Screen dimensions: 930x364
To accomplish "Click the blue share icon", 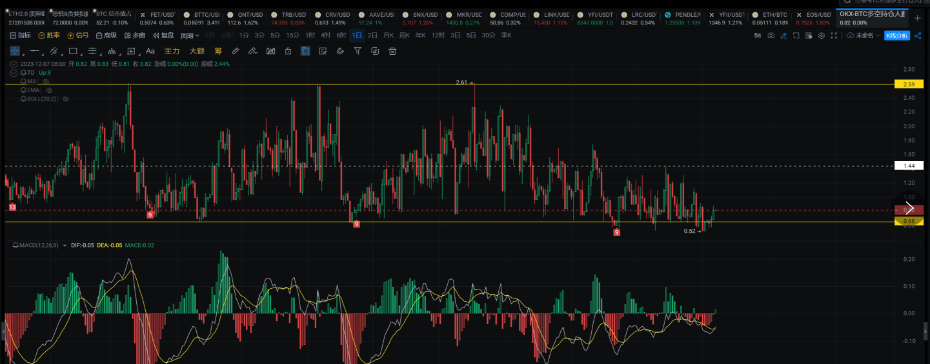I will [x=918, y=36].
